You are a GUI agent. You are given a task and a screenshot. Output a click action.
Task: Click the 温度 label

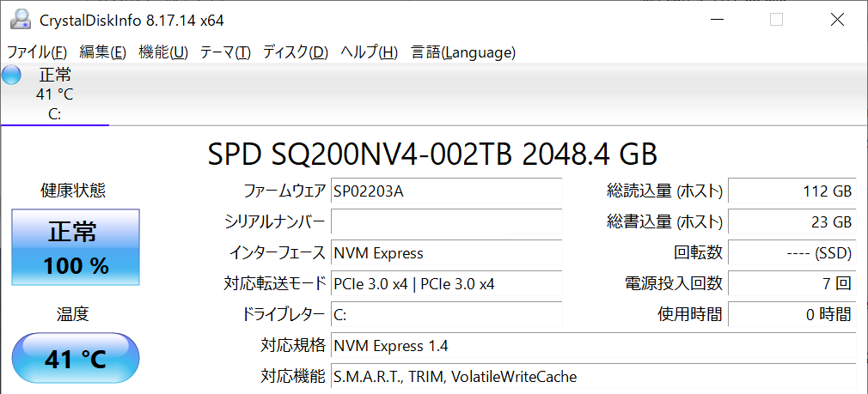[73, 314]
